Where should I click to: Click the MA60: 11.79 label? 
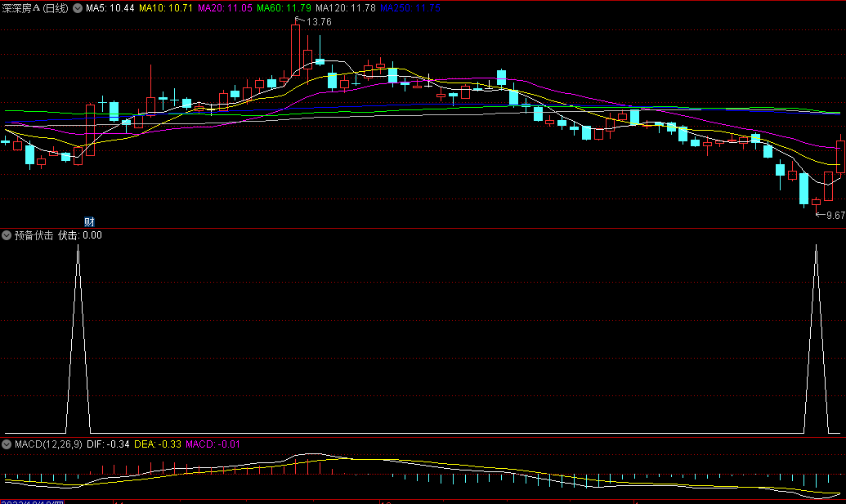pos(284,8)
